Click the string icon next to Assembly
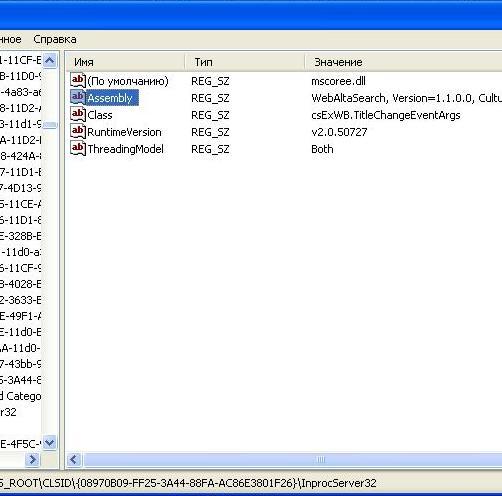Viewport: 502px width, 496px height. point(78,98)
